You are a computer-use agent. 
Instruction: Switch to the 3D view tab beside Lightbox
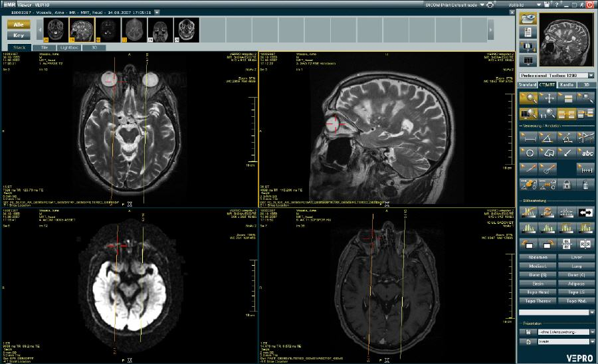(94, 48)
